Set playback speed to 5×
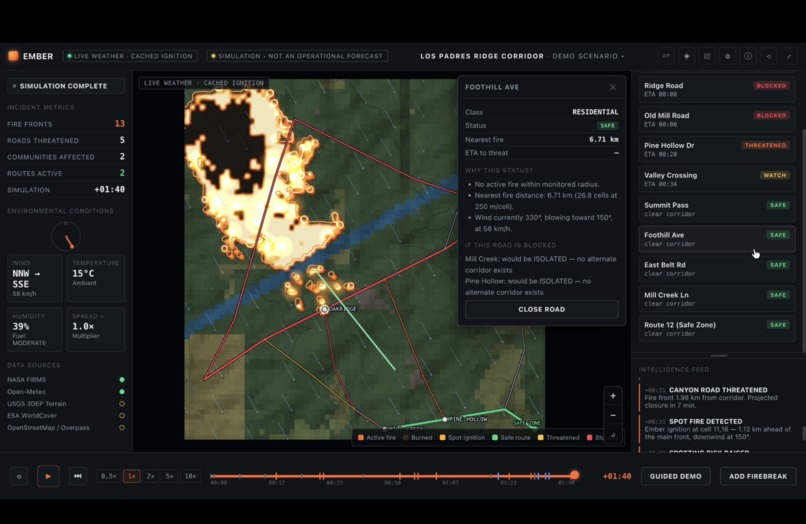The width and height of the screenshot is (806, 524). (170, 476)
